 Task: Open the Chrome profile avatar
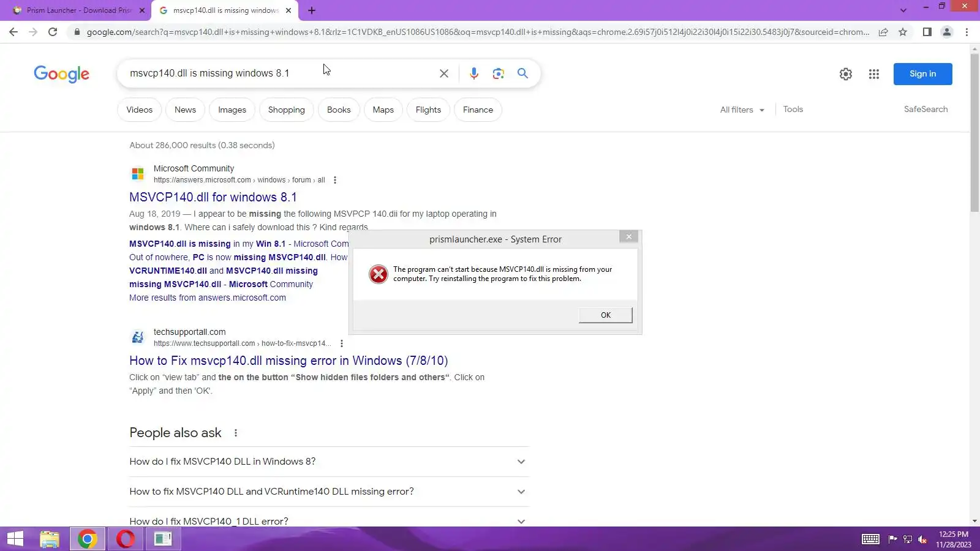click(x=947, y=32)
